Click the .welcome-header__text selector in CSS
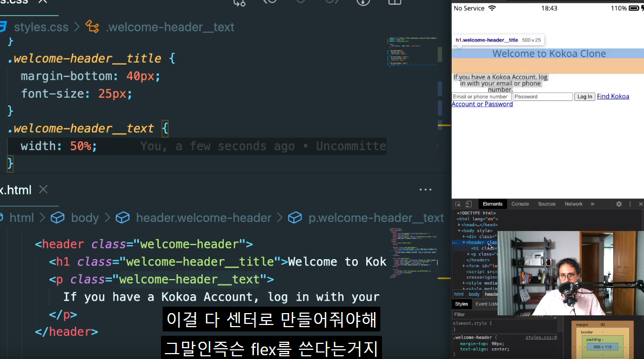Viewport: 644px width, 359px height. point(81,128)
